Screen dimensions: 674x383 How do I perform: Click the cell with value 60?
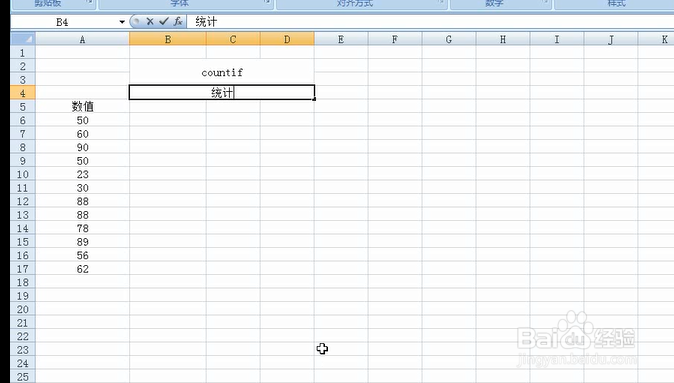[x=82, y=134]
